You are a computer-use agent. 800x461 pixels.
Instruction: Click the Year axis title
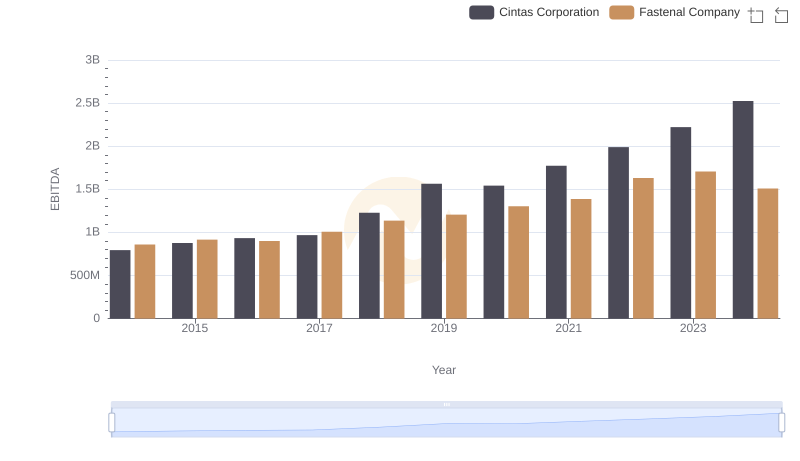click(x=444, y=370)
